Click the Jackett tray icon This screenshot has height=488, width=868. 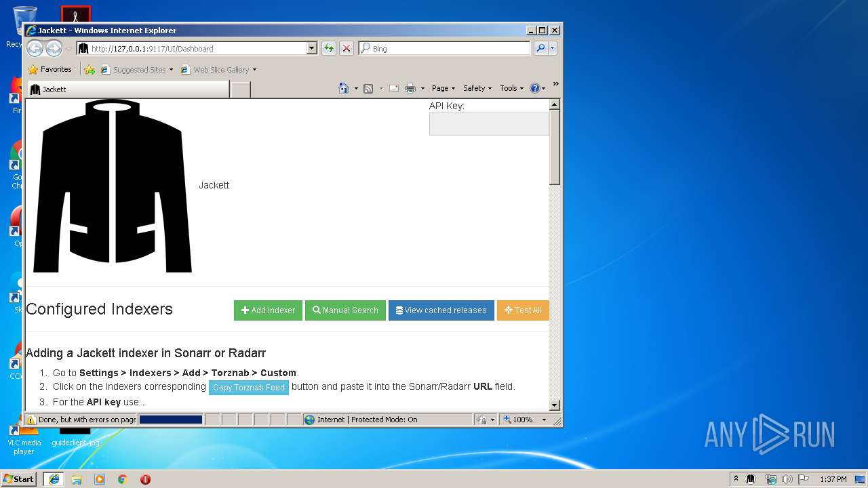[751, 479]
